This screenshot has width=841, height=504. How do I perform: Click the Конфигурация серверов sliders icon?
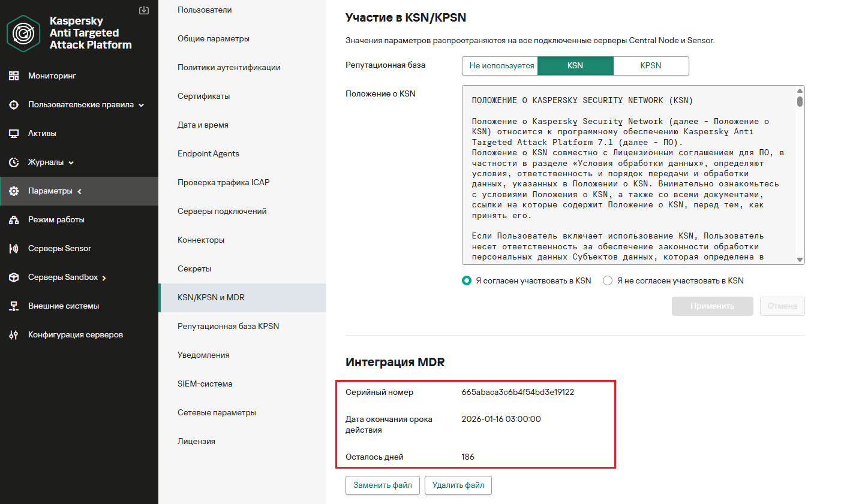coord(14,335)
